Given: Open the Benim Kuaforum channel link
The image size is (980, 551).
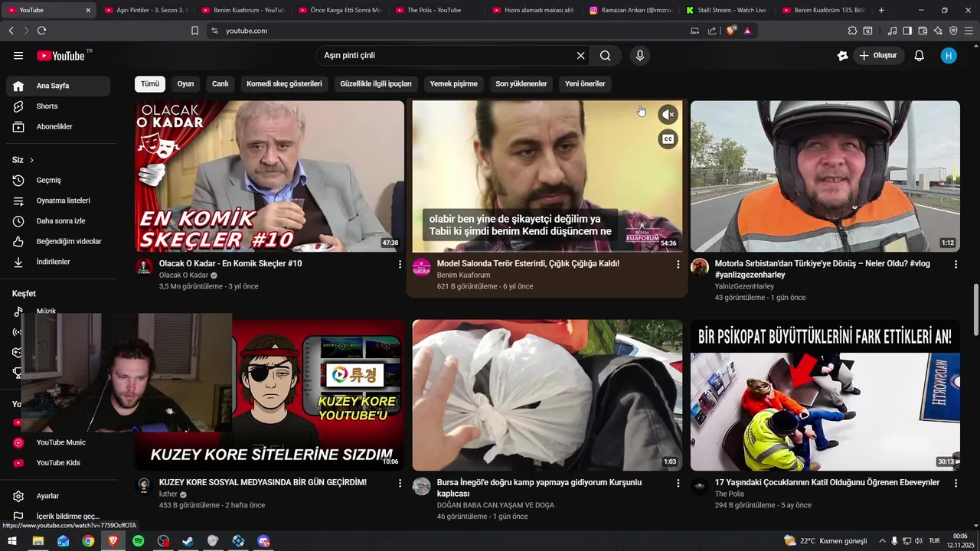Looking at the screenshot, I should (463, 275).
